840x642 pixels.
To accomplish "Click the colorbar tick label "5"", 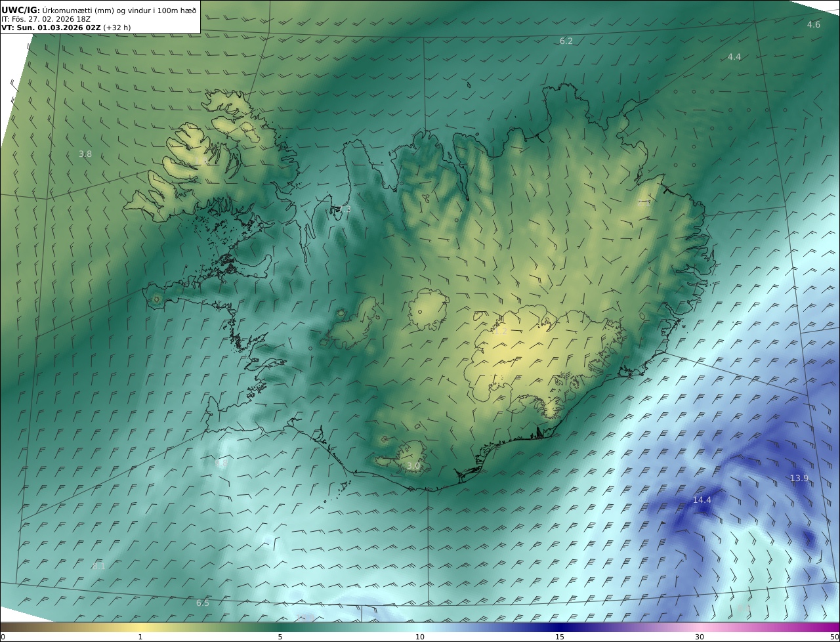I will 280,637.
